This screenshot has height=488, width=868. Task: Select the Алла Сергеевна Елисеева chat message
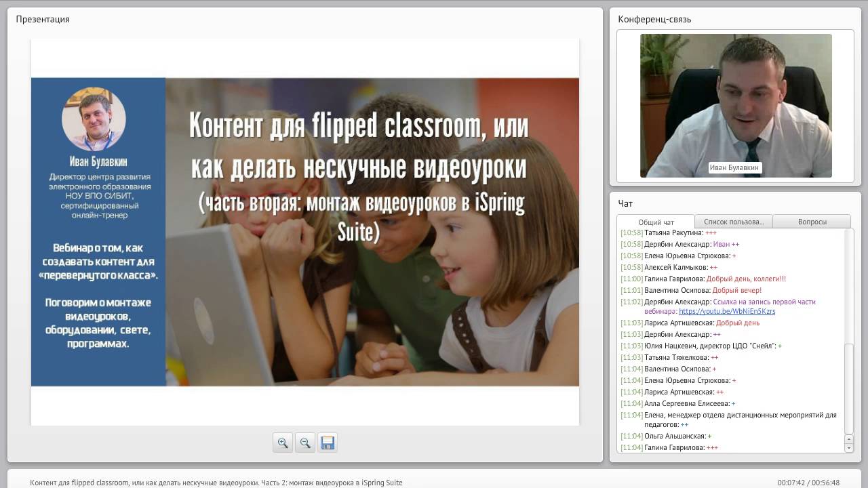coord(678,403)
